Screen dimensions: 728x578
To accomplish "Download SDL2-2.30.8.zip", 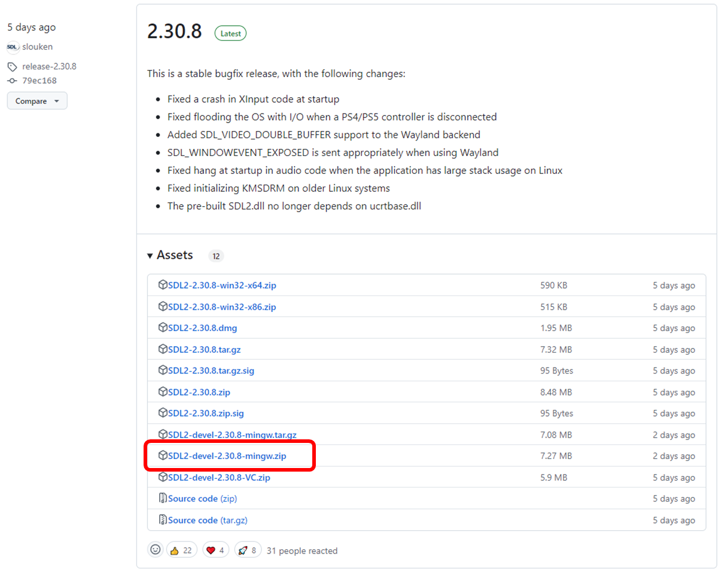I will pyautogui.click(x=199, y=393).
